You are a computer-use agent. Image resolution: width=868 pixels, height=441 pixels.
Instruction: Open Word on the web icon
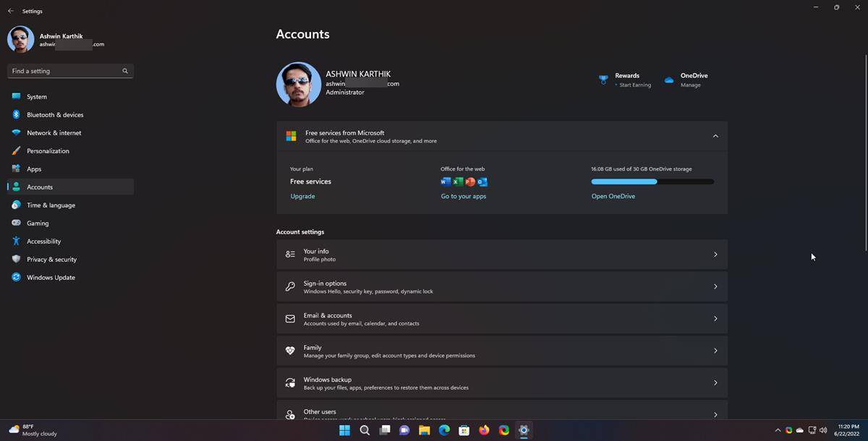[446, 181]
